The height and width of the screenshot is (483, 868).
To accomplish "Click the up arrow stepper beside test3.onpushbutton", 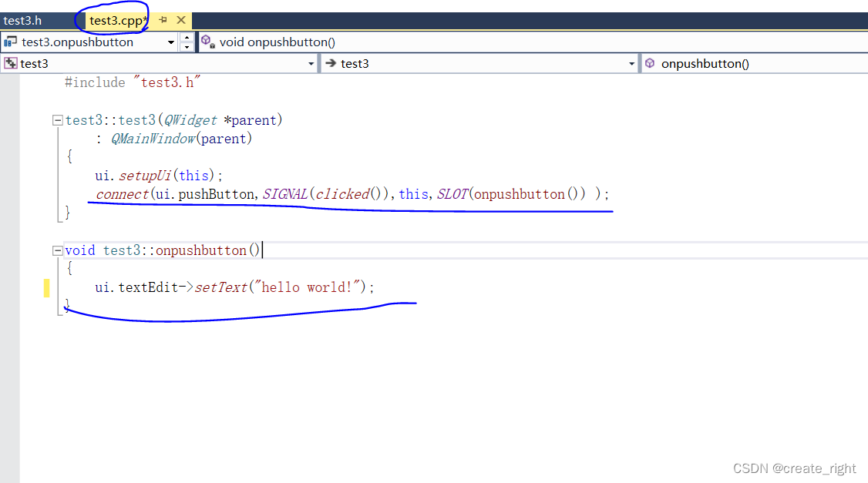I will click(187, 38).
